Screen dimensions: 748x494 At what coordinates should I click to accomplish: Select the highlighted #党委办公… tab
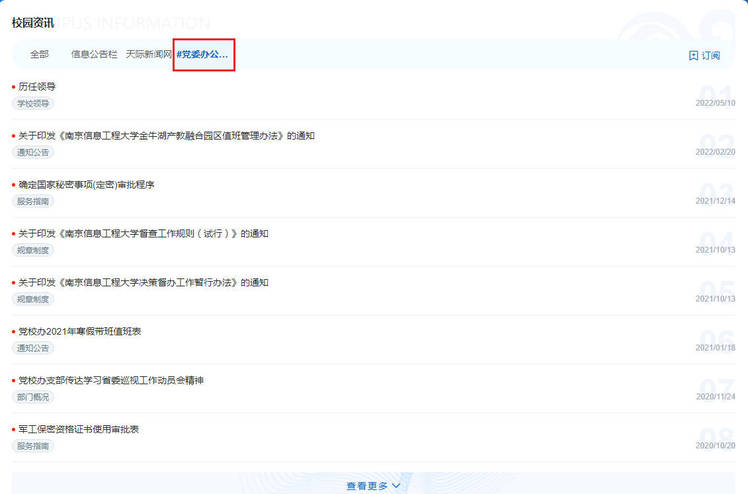coord(203,54)
